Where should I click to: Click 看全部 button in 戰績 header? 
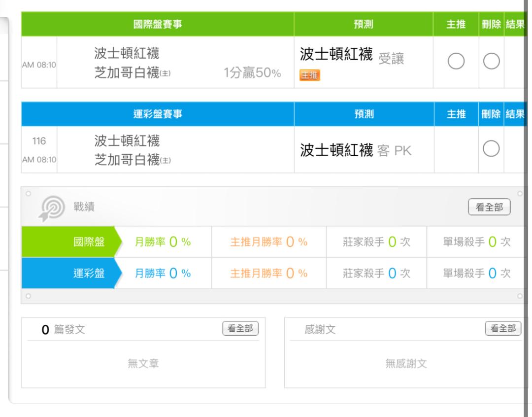coord(489,207)
